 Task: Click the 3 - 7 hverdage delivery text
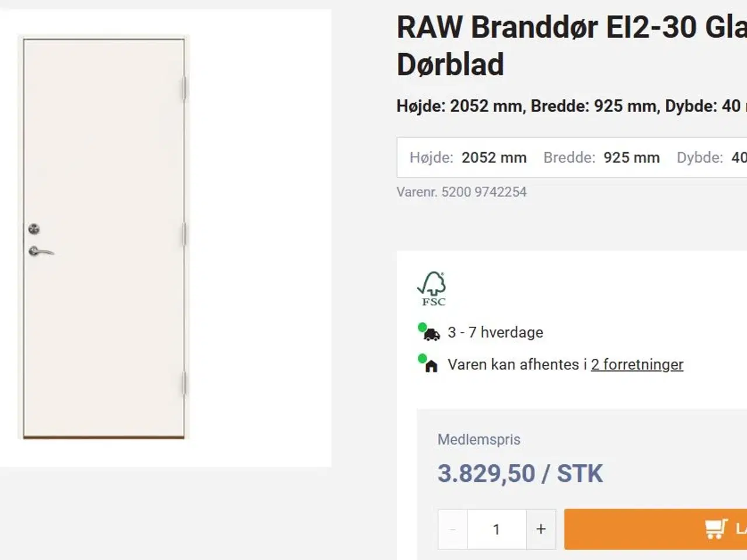click(x=495, y=332)
